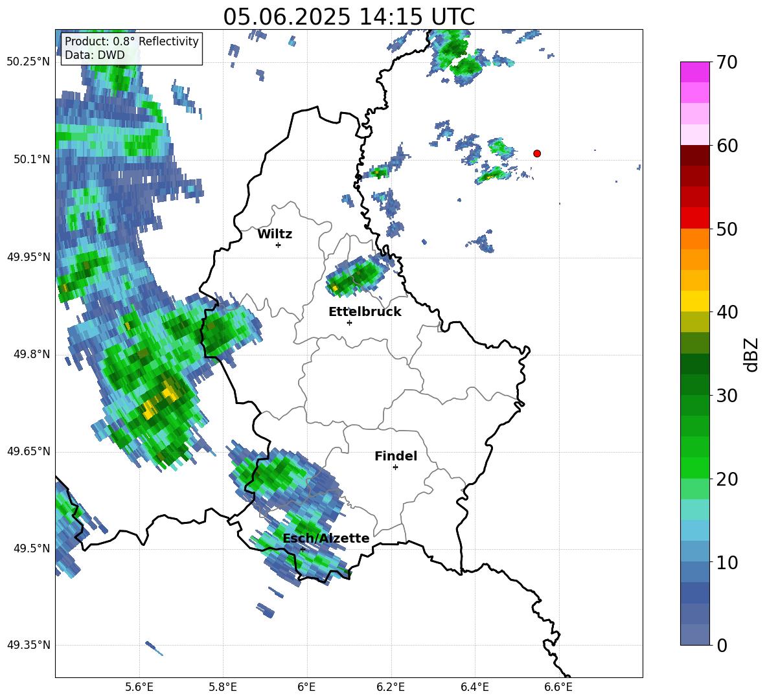The height and width of the screenshot is (700, 767).
Task: Select the Findel city label
Action: tap(396, 456)
